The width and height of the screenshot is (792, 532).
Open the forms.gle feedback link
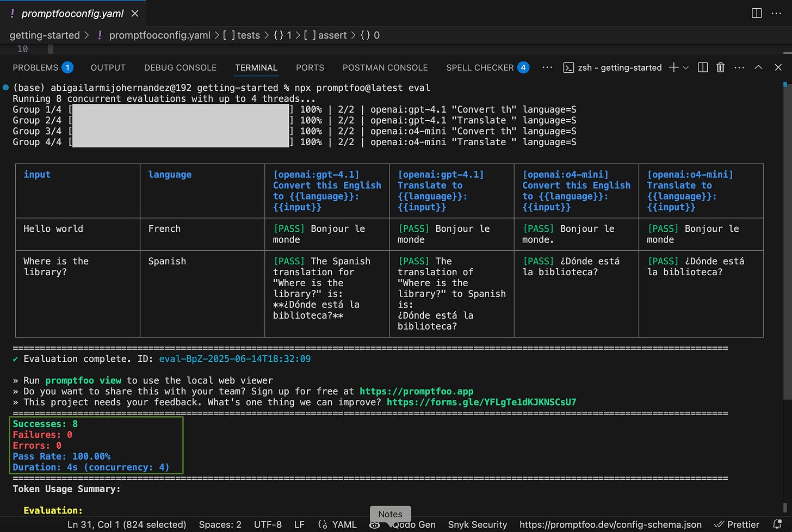481,402
